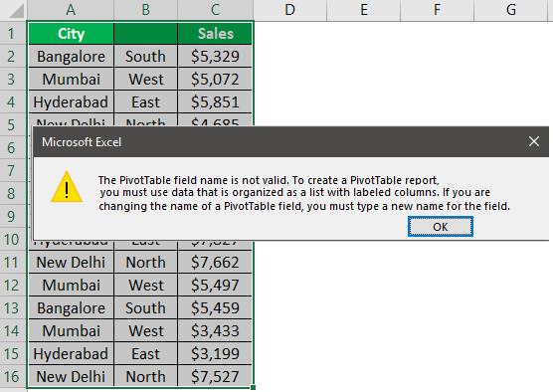
Task: Select the West cell in row 14
Action: coord(145,331)
